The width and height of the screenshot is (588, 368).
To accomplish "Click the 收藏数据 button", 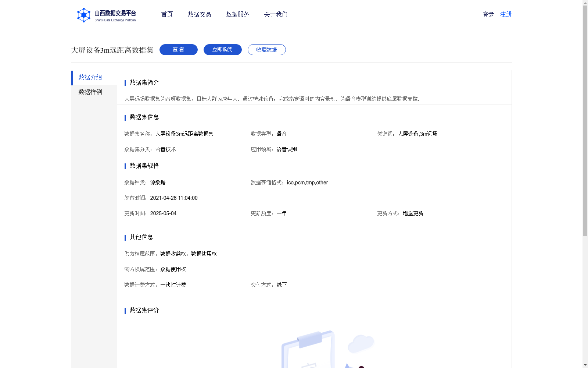I will pos(267,50).
